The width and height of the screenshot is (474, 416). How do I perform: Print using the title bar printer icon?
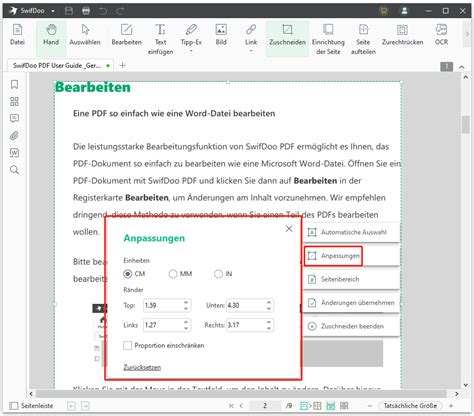click(86, 11)
